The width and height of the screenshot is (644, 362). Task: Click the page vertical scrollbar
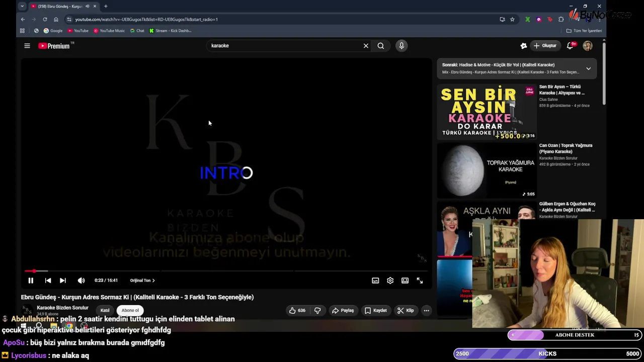coord(604,74)
